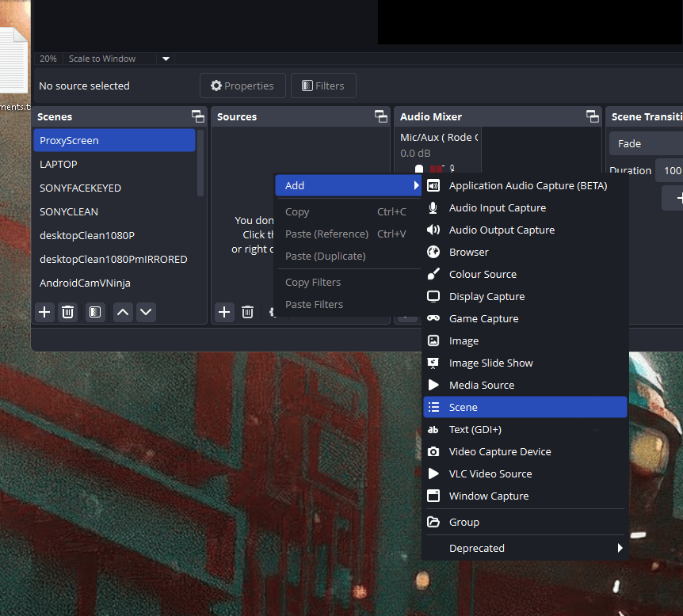This screenshot has height=616, width=683.
Task: Choose Application Audio Capture (BETA) source
Action: (x=525, y=185)
